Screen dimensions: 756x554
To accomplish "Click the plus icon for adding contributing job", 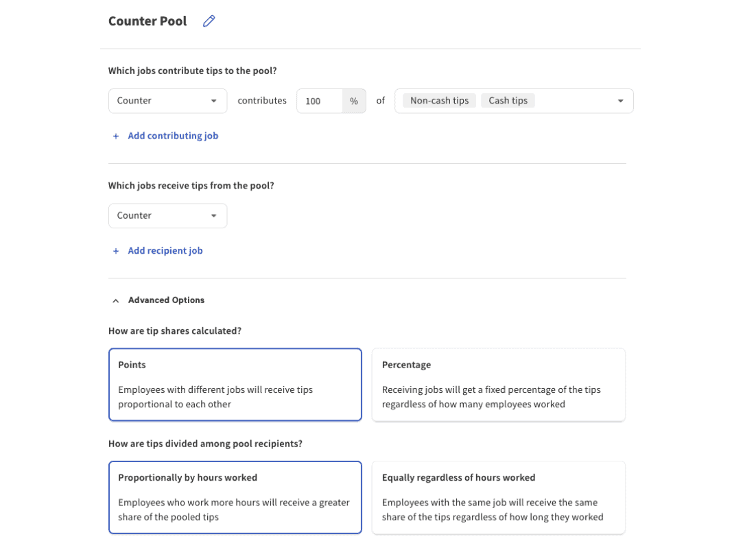I will pyautogui.click(x=116, y=136).
